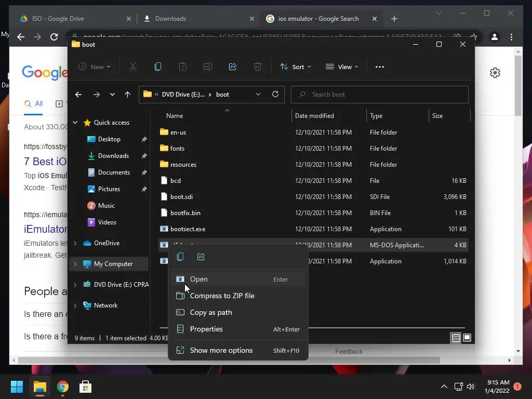Screen dimensions: 532x399
Task: Expand the My Computer tree node
Action: pyautogui.click(x=75, y=263)
